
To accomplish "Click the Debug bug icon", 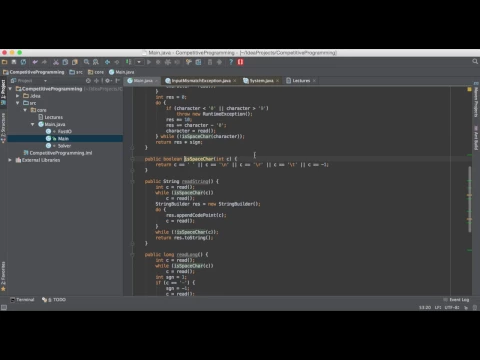I will tap(158, 62).
